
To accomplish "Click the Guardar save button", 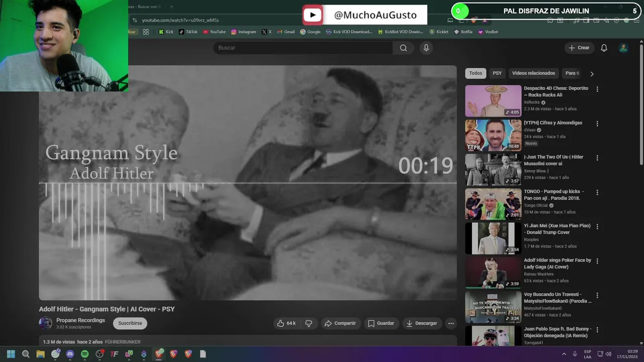I will click(381, 323).
